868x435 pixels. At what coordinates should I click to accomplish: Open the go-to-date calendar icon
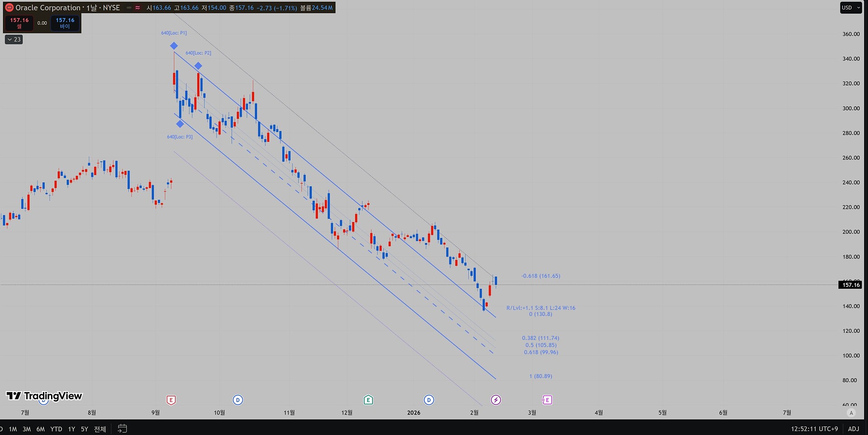point(122,429)
